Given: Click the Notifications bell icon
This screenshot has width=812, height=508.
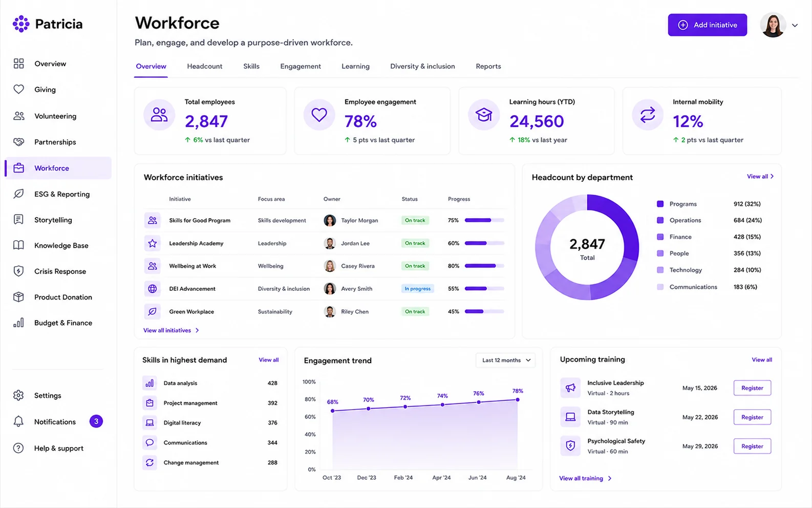Looking at the screenshot, I should pos(18,421).
